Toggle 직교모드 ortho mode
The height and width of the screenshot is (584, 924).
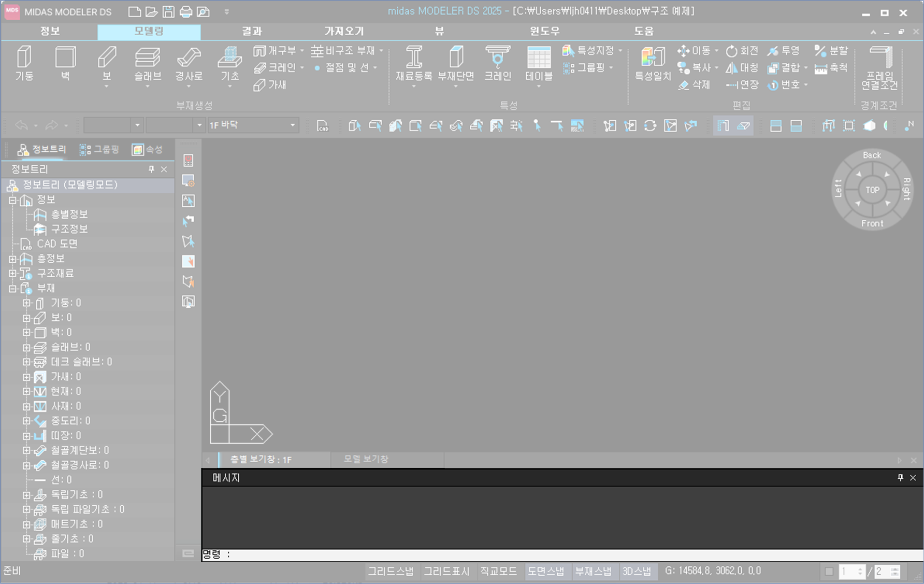498,571
